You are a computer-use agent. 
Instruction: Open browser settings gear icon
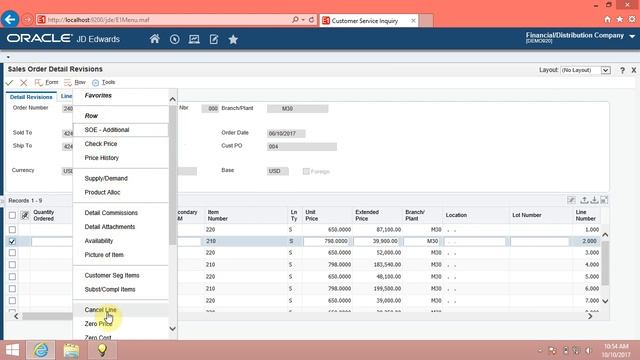pyautogui.click(x=632, y=20)
